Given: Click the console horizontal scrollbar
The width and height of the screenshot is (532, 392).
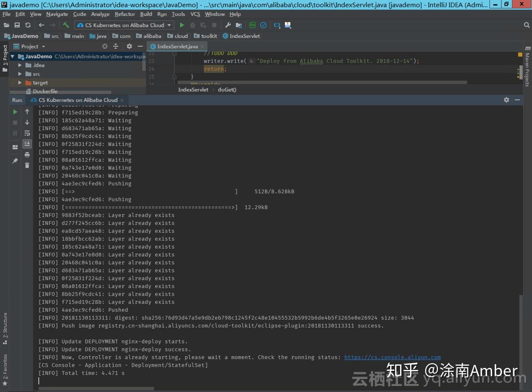Looking at the screenshot, I should click(x=96, y=389).
